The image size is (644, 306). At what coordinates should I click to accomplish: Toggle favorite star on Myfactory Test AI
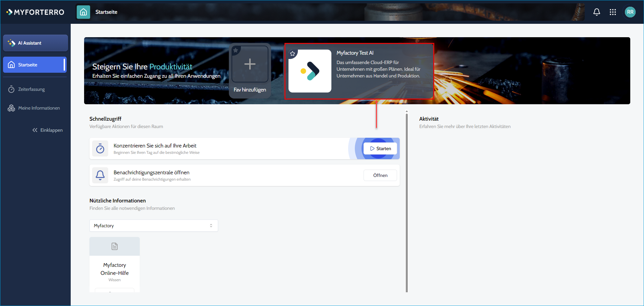coord(293,54)
